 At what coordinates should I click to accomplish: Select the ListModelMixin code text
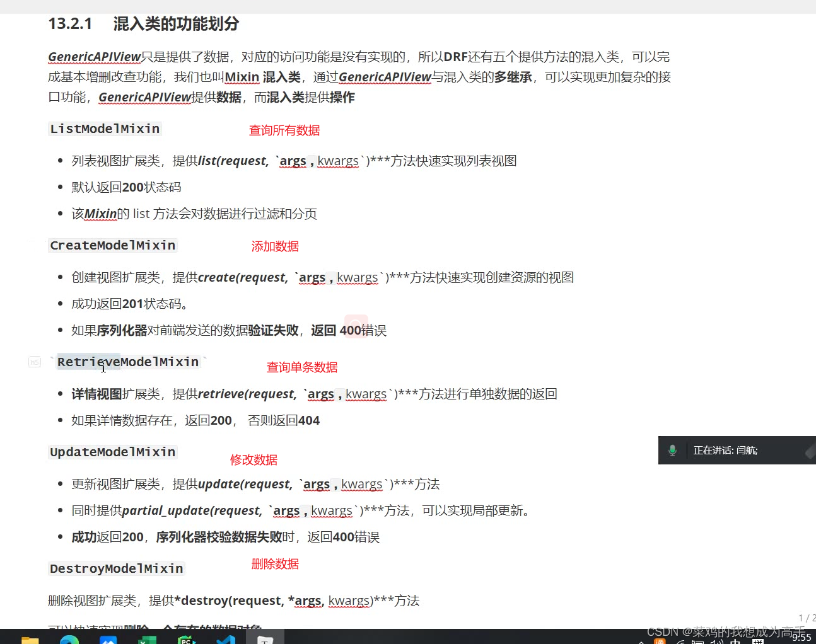tap(104, 129)
